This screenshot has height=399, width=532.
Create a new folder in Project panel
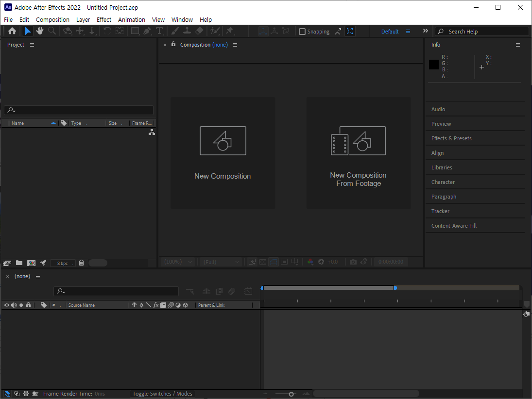click(19, 263)
